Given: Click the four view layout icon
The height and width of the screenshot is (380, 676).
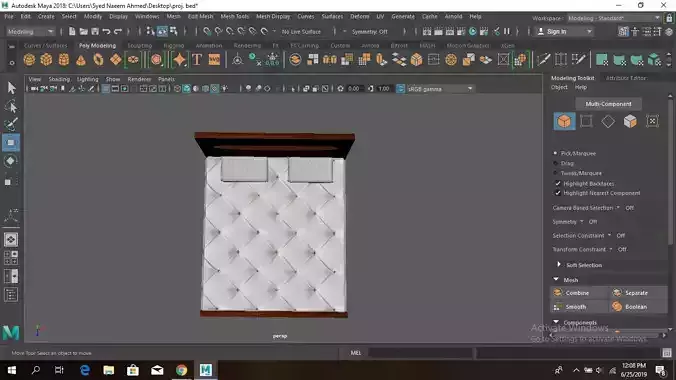Looking at the screenshot, I should click(x=11, y=258).
